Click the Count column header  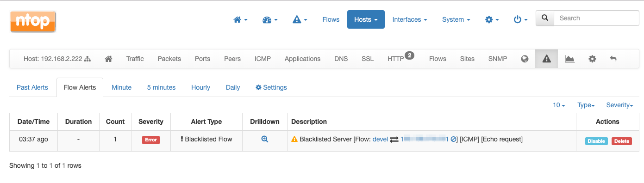(x=115, y=122)
